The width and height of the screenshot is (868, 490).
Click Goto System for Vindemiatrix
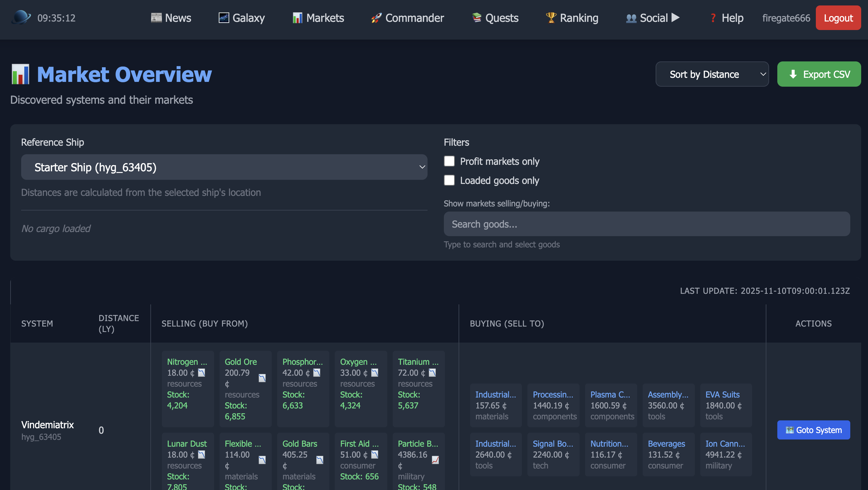813,430
